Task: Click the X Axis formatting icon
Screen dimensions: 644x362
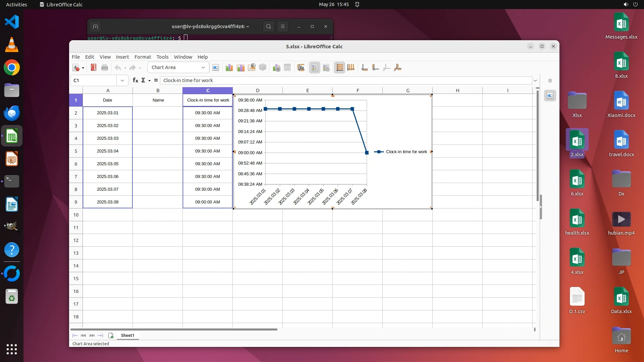Action: (x=364, y=68)
